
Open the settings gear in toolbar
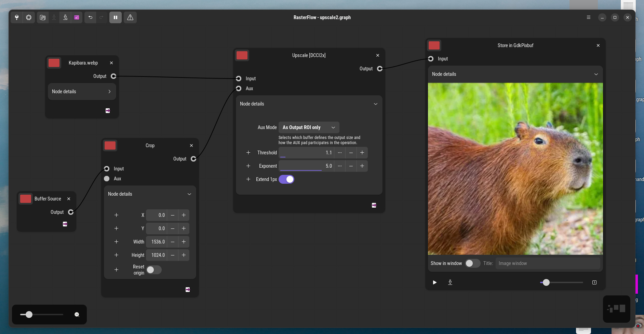tap(29, 17)
